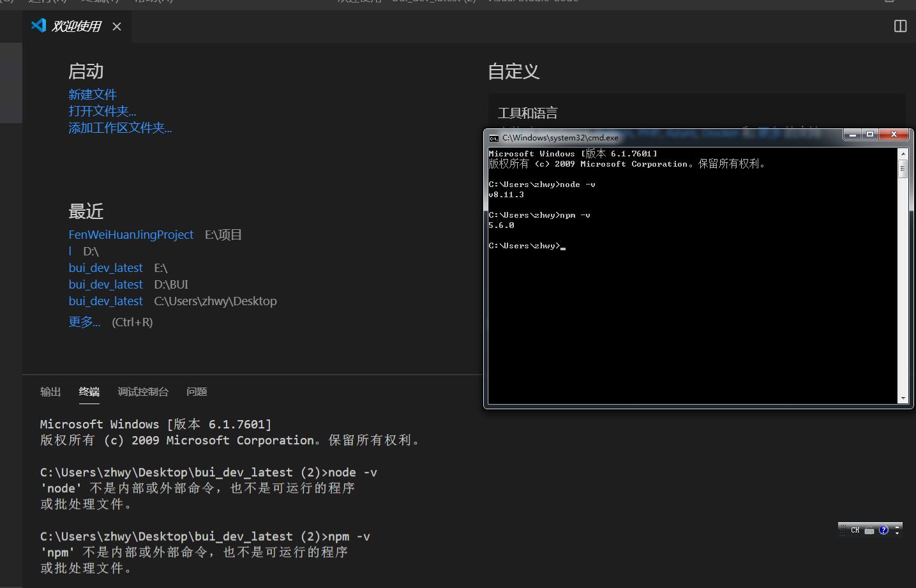The image size is (916, 588).
Task: Close the 欢迎使用 tab
Action: tap(117, 26)
